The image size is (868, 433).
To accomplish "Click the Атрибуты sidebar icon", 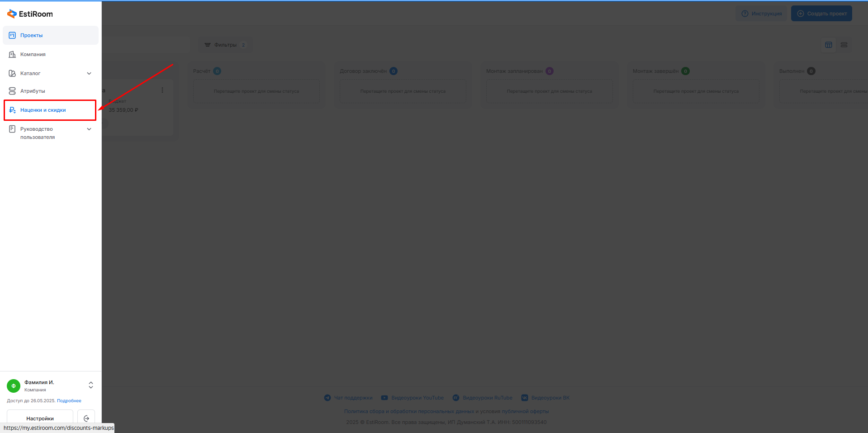I will 12,91.
